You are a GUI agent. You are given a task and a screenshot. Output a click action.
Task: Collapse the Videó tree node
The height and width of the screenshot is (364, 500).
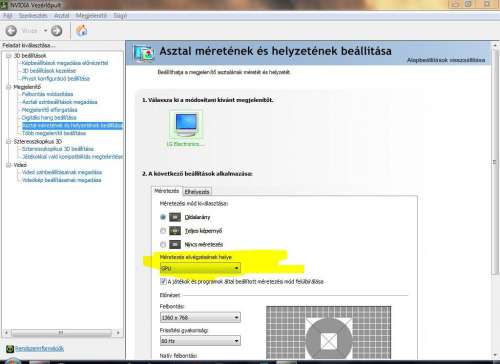pos(8,165)
